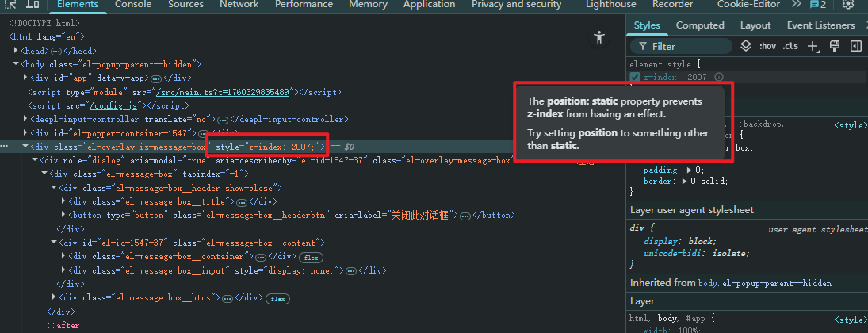Open the issues counter showing 2

click(817, 5)
